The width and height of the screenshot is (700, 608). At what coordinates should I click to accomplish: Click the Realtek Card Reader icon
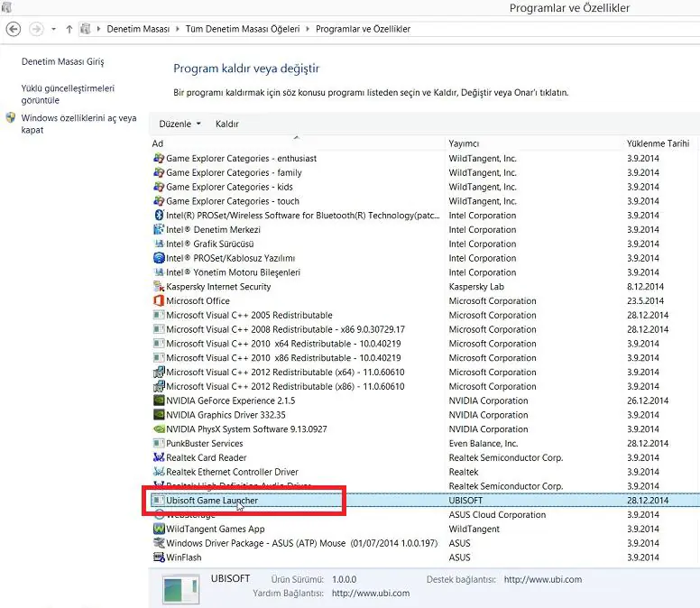click(159, 457)
